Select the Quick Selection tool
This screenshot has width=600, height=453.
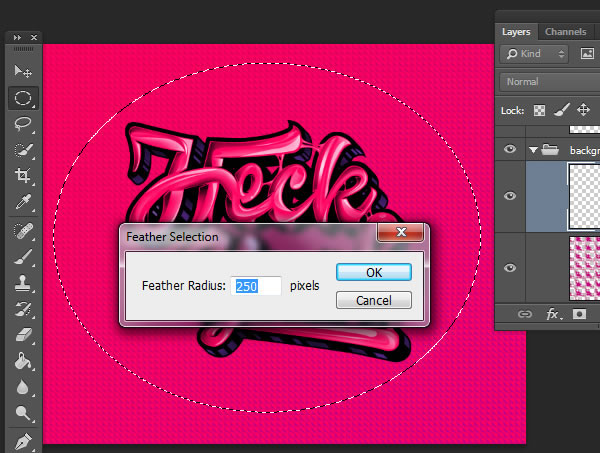pyautogui.click(x=23, y=150)
